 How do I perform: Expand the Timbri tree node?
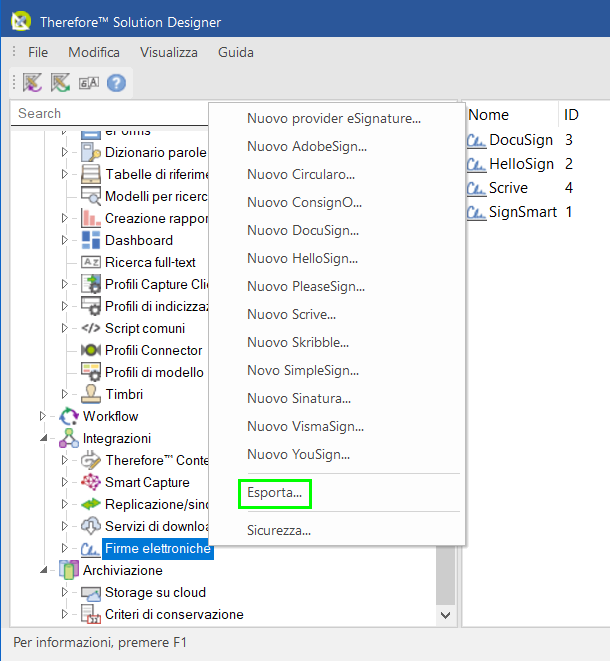(x=64, y=394)
